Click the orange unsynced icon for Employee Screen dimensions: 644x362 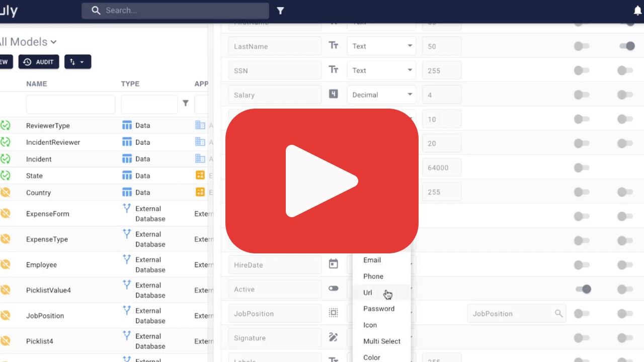pos(5,264)
